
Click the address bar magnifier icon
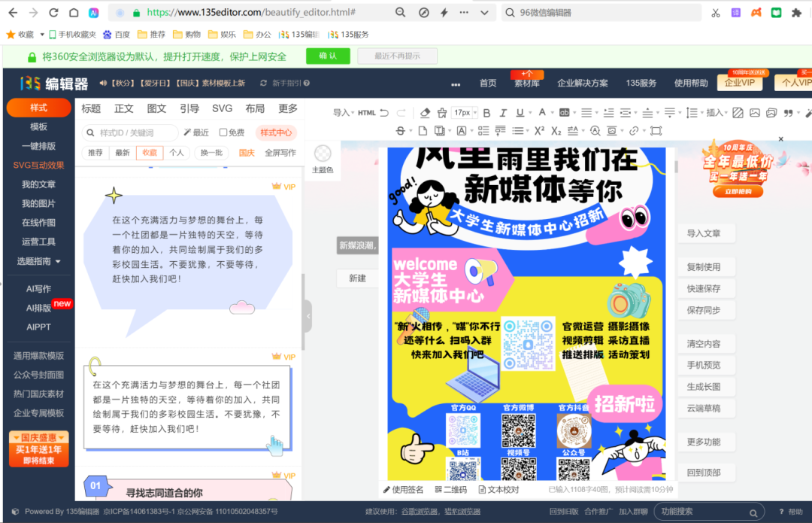tap(400, 13)
